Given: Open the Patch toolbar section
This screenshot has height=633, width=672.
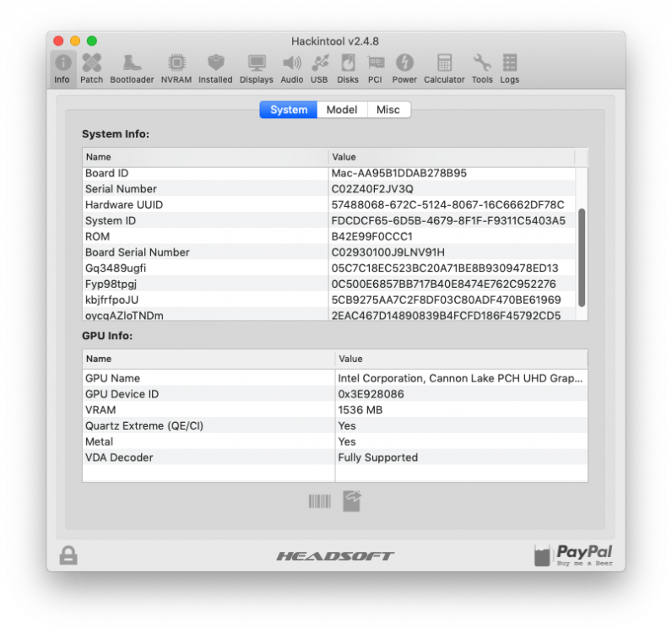Looking at the screenshot, I should pos(92,68).
